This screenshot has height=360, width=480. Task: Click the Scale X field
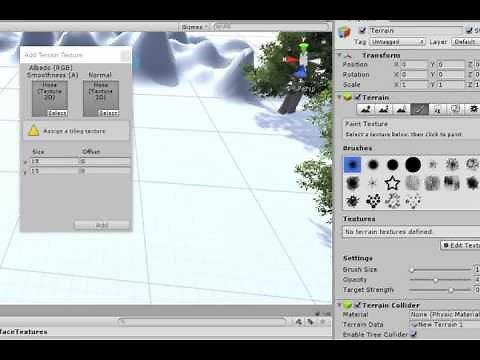coord(414,84)
